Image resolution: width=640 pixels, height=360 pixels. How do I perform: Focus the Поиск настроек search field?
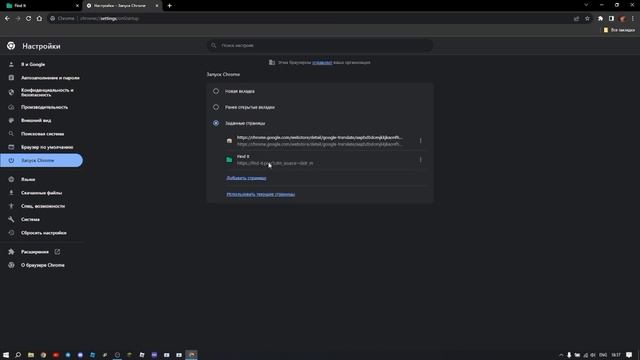[320, 45]
